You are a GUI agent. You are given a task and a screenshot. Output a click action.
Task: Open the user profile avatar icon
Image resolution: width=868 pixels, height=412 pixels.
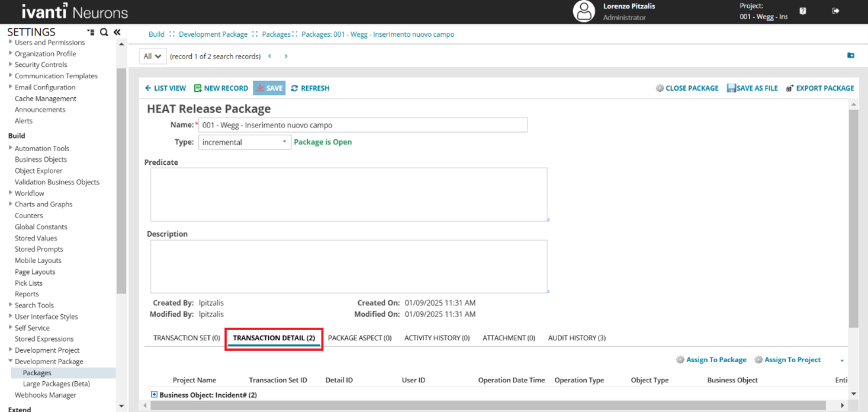583,11
